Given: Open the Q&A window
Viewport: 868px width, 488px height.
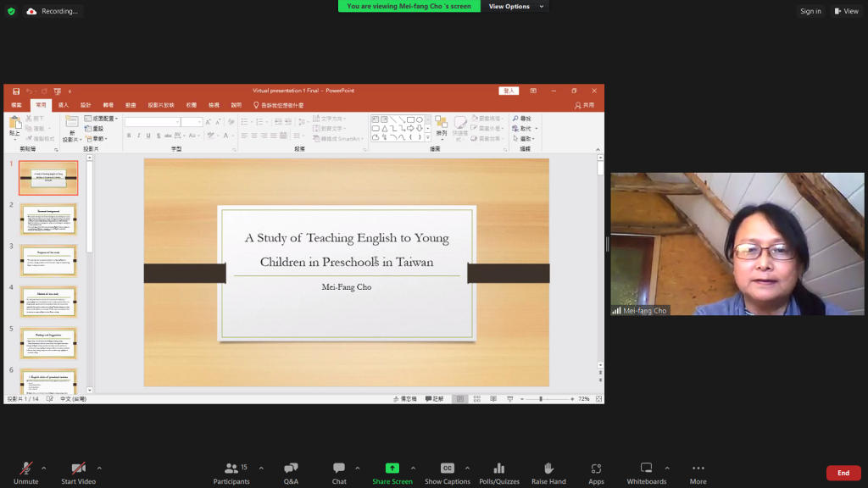Looking at the screenshot, I should pos(291,472).
